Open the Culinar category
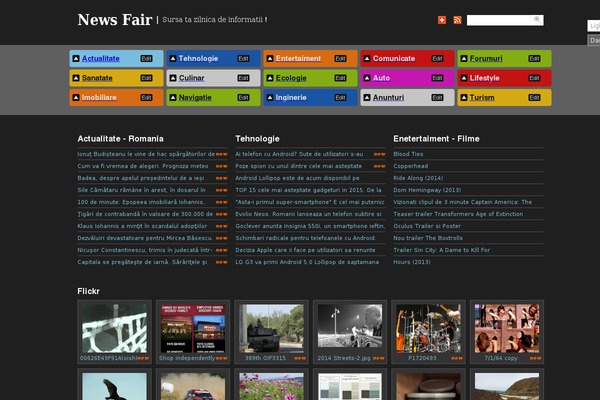The width and height of the screenshot is (600, 400). click(192, 78)
